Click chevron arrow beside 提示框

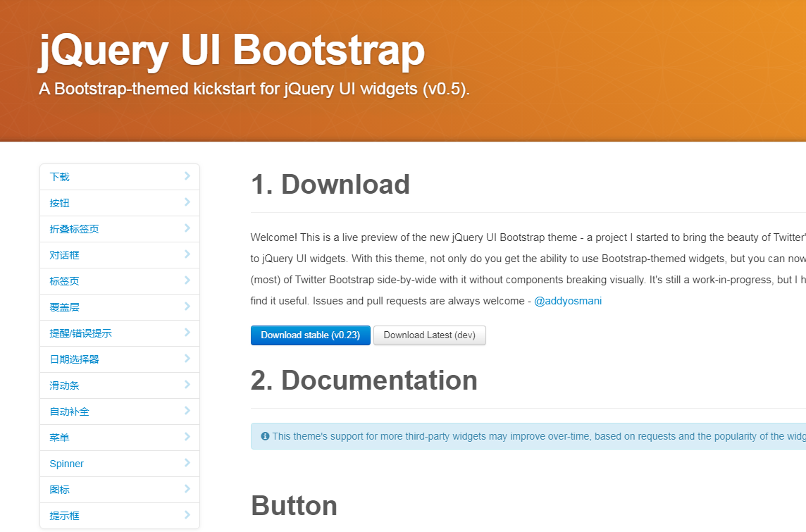tap(187, 515)
